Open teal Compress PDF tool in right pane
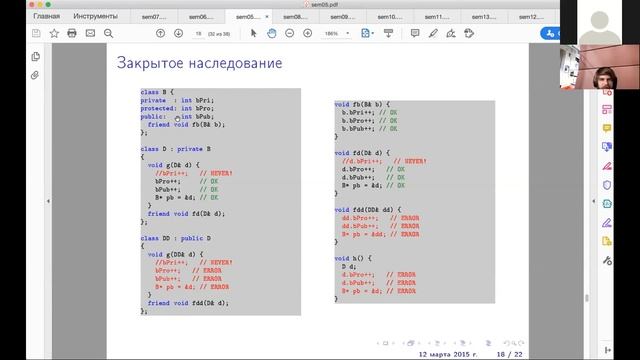Screen dimensions: 640x360 coord(607,204)
